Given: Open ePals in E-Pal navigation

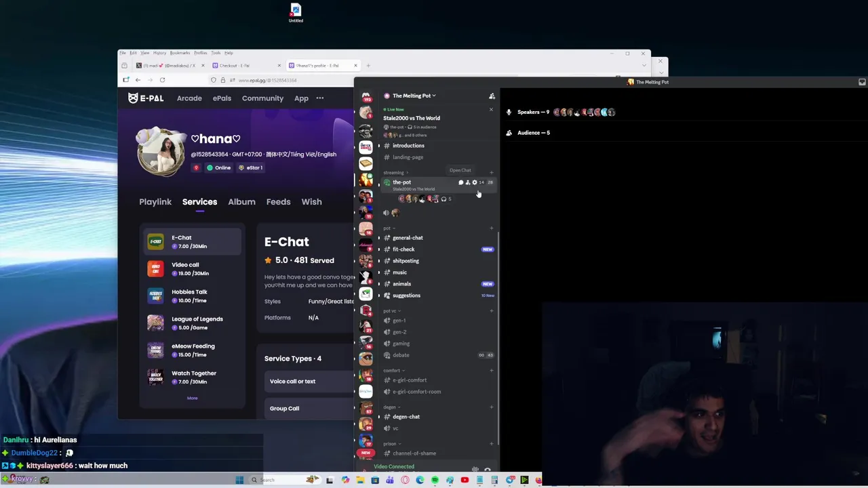Looking at the screenshot, I should [222, 98].
